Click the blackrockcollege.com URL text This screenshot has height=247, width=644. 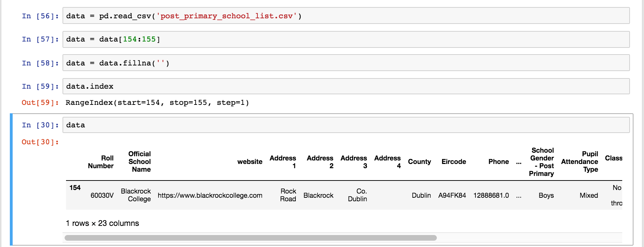tap(210, 195)
